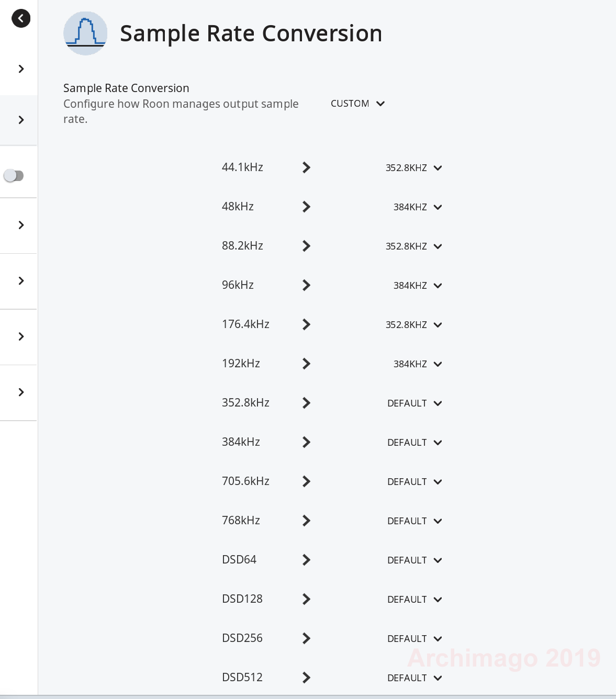This screenshot has width=616, height=699.
Task: Click the arrow icon next to 352.8kHz input
Action: pos(307,403)
